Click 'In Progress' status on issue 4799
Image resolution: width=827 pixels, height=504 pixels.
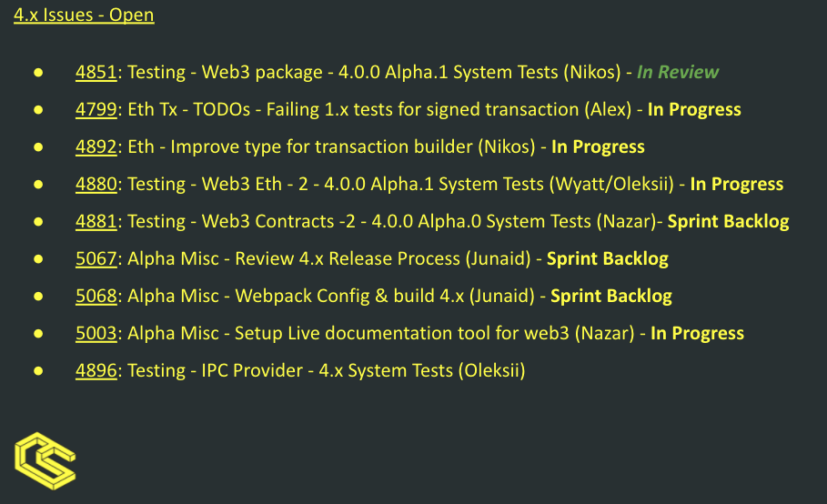click(x=694, y=110)
